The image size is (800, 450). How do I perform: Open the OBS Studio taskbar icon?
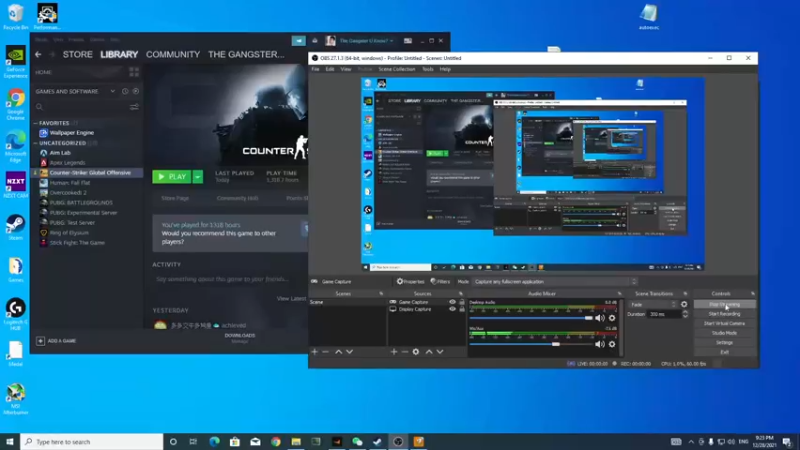(x=398, y=441)
